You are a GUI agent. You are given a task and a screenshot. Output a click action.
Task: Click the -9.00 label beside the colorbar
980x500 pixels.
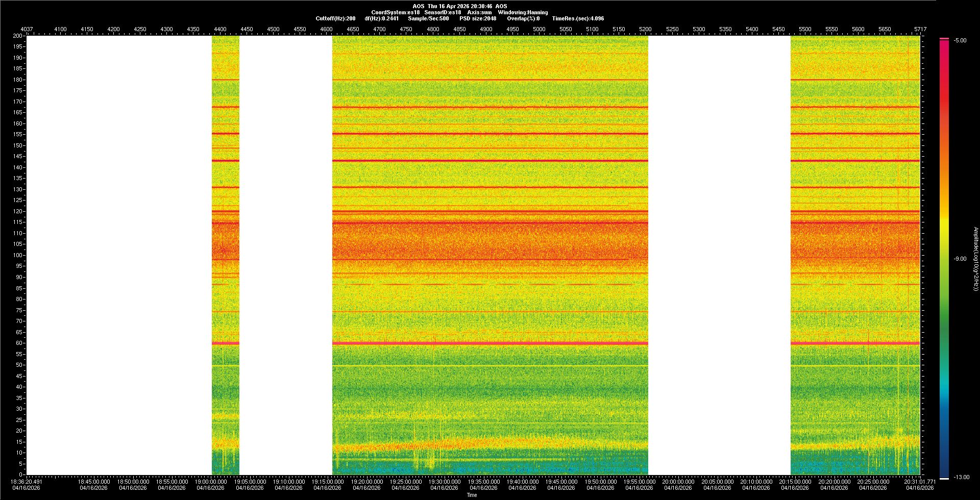click(x=960, y=259)
